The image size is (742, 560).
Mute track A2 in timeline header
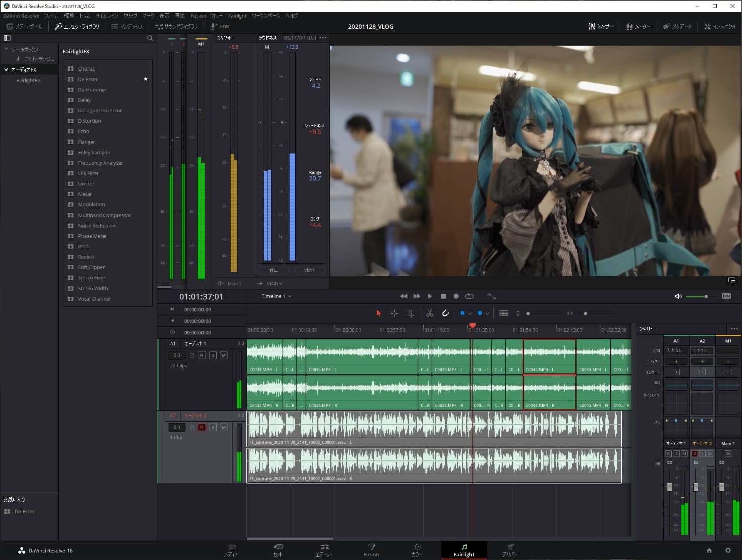[x=224, y=427]
